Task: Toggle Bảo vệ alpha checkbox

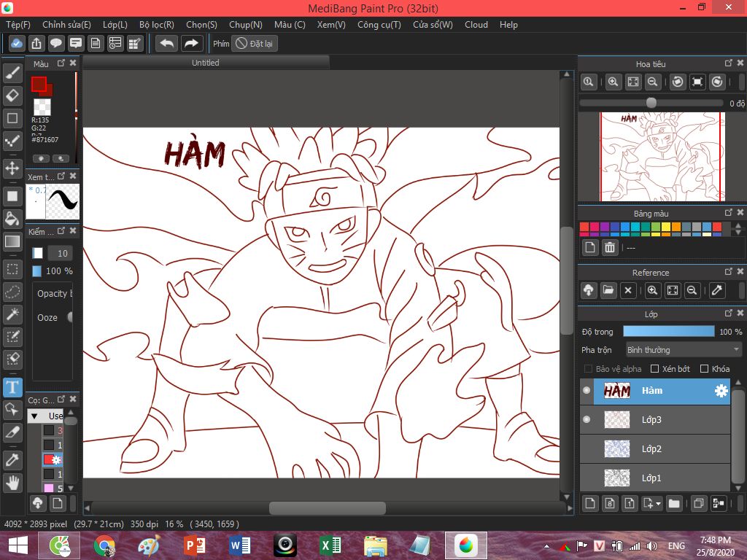Action: pyautogui.click(x=588, y=369)
